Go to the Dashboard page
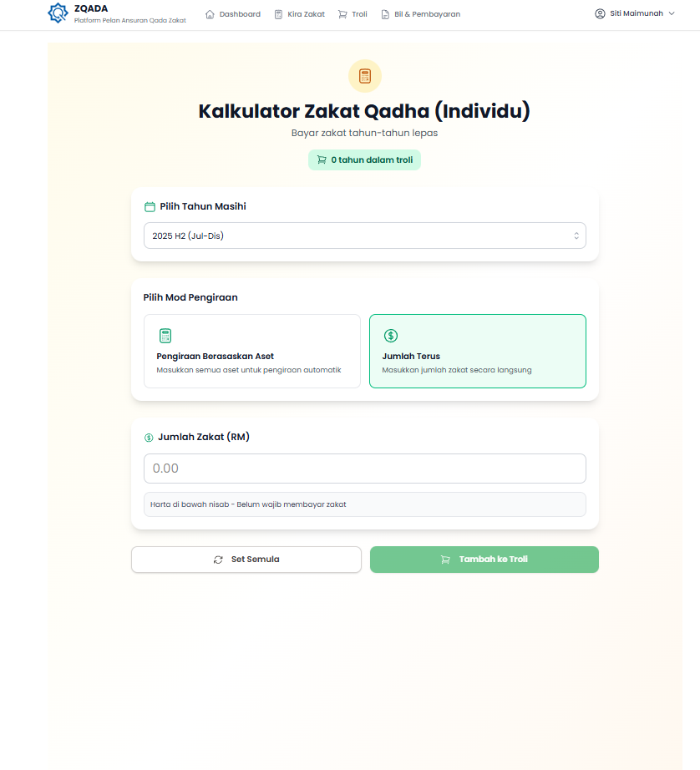Image resolution: width=700 pixels, height=770 pixels. coord(240,14)
